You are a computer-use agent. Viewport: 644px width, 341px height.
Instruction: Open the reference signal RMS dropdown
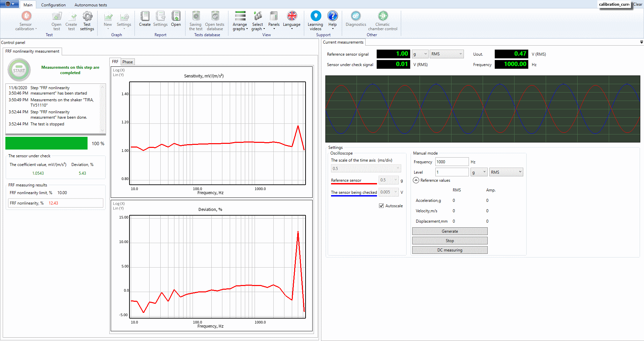[446, 54]
